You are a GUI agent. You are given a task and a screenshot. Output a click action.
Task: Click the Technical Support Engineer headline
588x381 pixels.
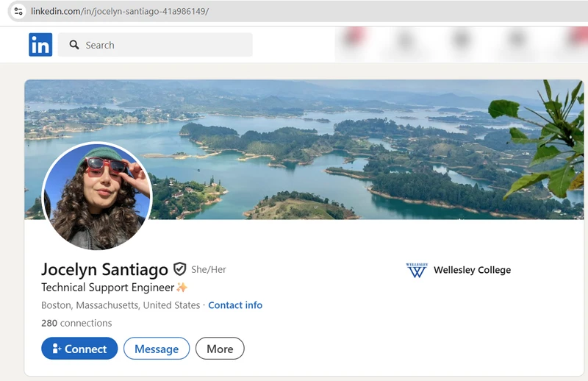pos(107,288)
